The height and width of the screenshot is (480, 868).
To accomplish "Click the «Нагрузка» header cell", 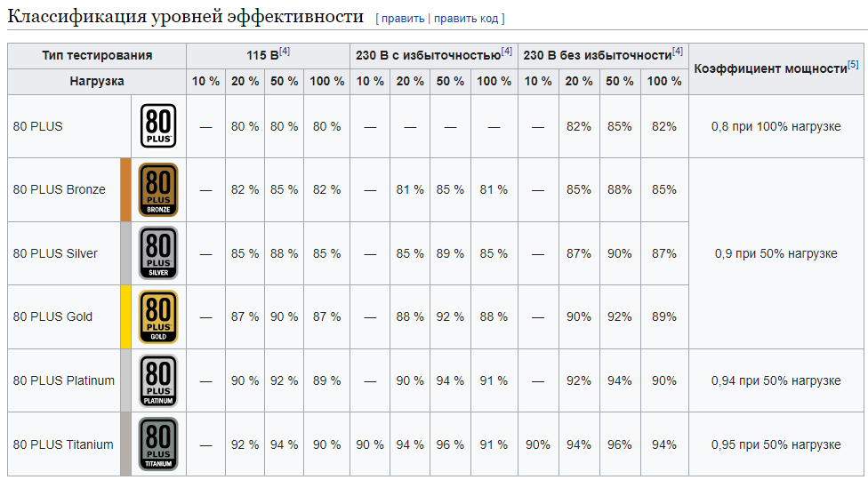I will (97, 81).
